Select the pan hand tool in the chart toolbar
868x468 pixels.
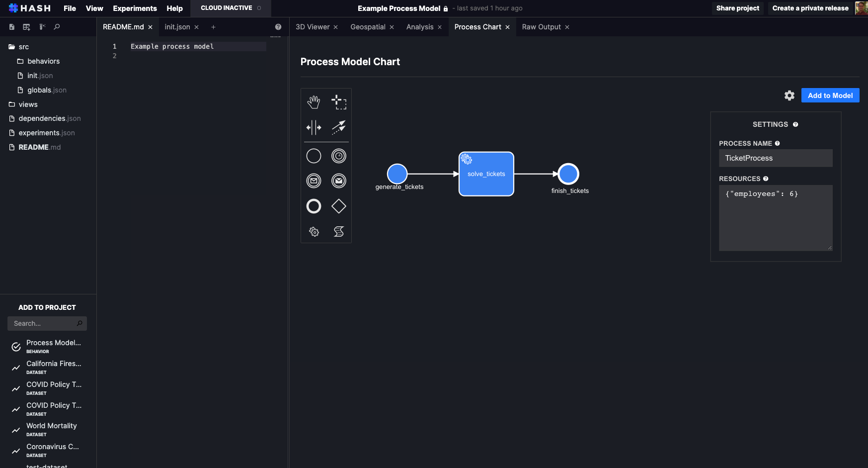(314, 101)
